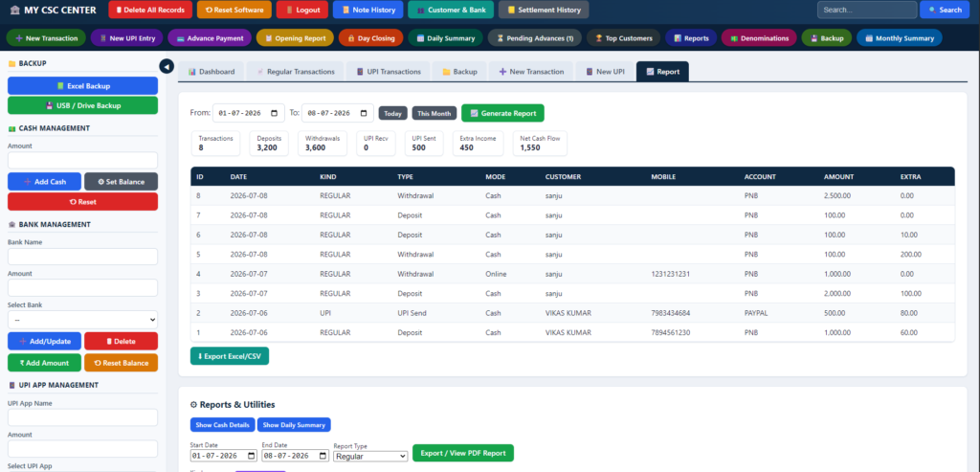Click the red Reset button in Cash Management

[82, 202]
